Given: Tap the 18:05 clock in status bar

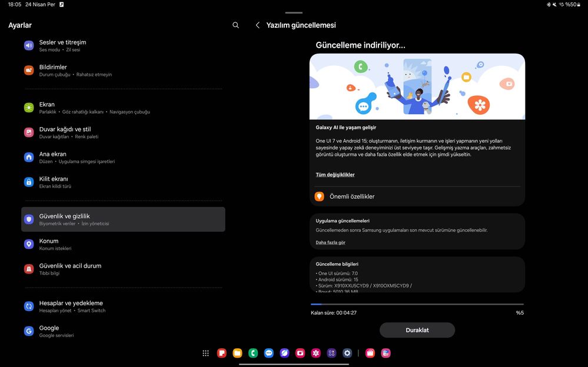Looking at the screenshot, I should pyautogui.click(x=15, y=5).
